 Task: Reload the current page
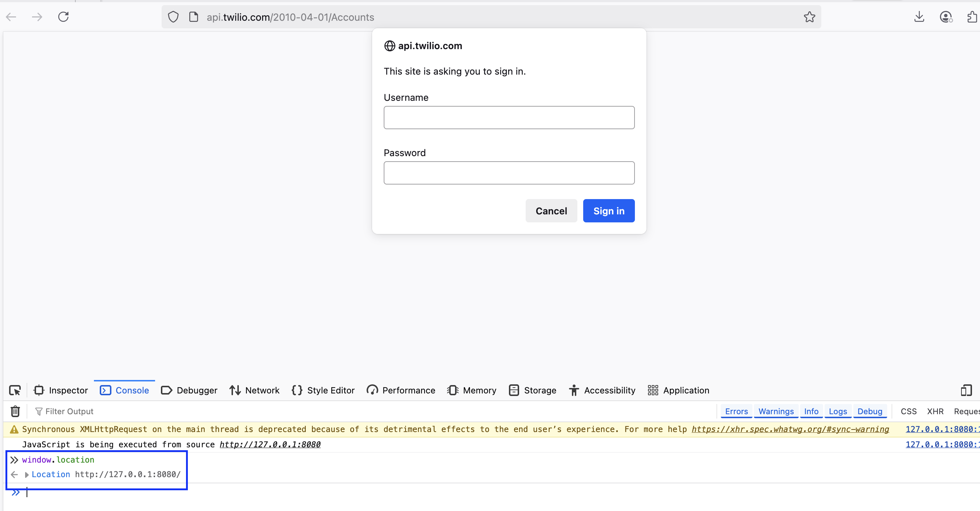click(64, 17)
